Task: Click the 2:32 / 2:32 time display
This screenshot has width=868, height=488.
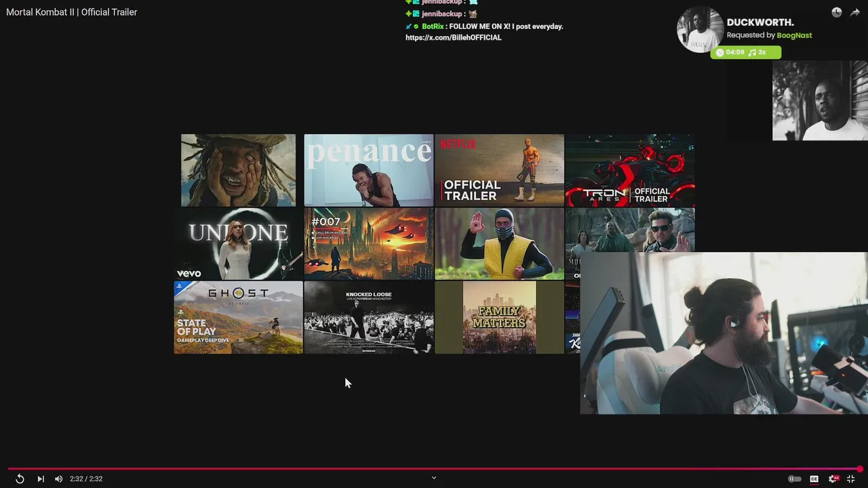Action: pos(86,479)
